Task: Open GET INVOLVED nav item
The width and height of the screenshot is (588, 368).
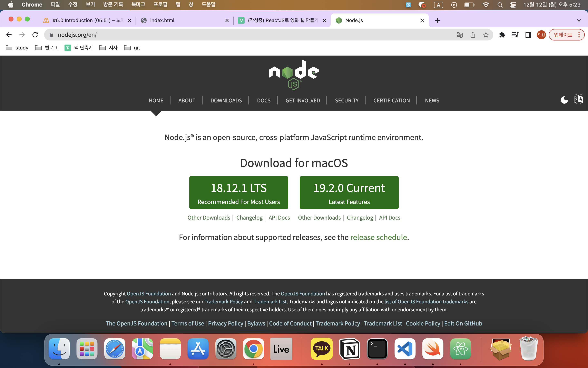Action: [303, 101]
